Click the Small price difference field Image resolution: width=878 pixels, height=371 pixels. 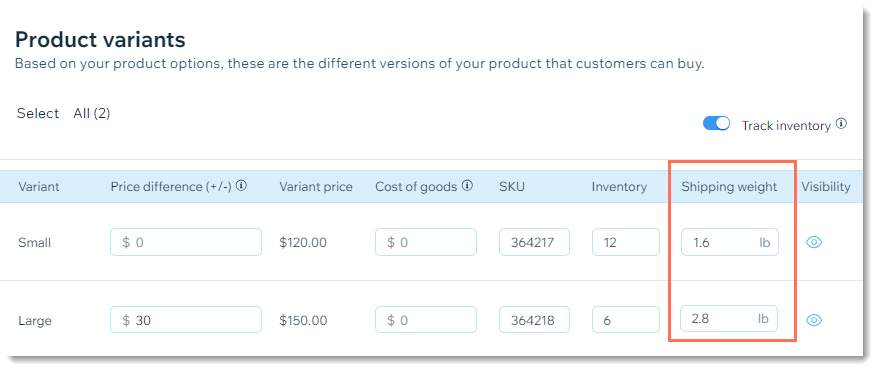186,242
